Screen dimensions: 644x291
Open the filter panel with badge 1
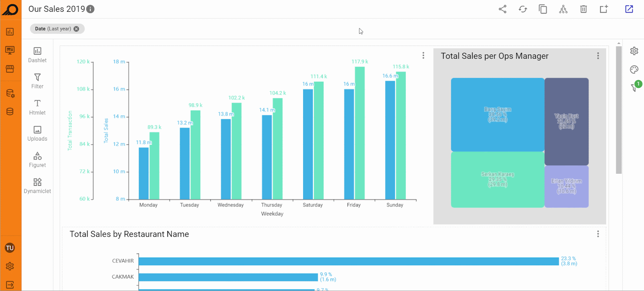(x=635, y=87)
